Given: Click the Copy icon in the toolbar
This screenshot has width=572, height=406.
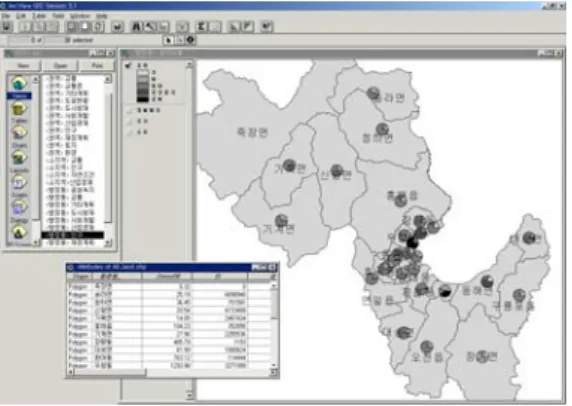Looking at the screenshot, I should pos(39,26).
